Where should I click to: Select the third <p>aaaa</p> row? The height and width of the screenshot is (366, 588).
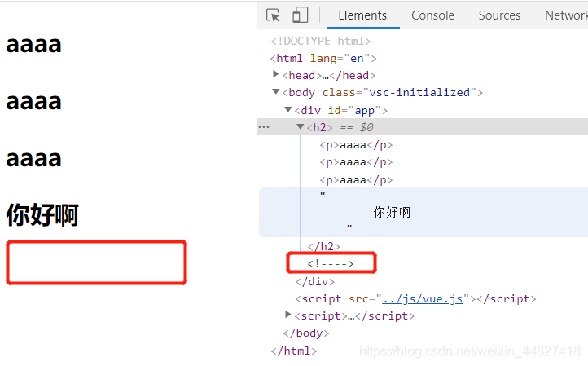pos(356,180)
